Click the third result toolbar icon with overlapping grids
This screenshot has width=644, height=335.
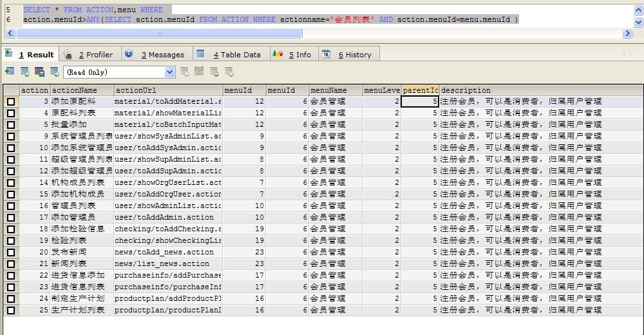click(39, 72)
